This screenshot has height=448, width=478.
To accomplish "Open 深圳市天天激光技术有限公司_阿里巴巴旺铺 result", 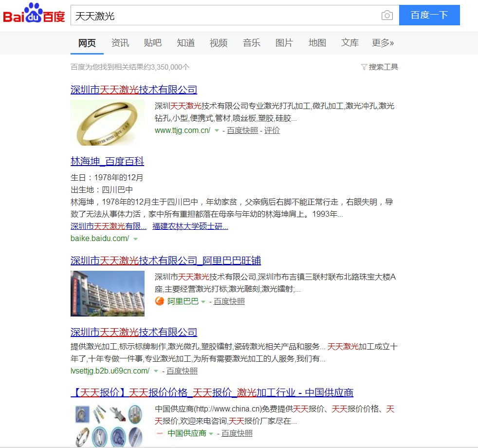I will click(165, 261).
